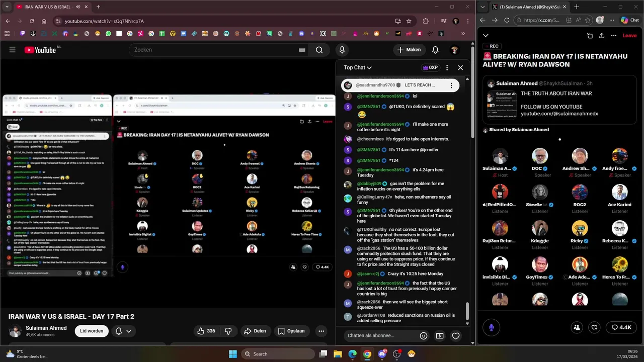Screen dimensions: 644x362
Task: Open the Maken create button
Action: click(x=409, y=50)
